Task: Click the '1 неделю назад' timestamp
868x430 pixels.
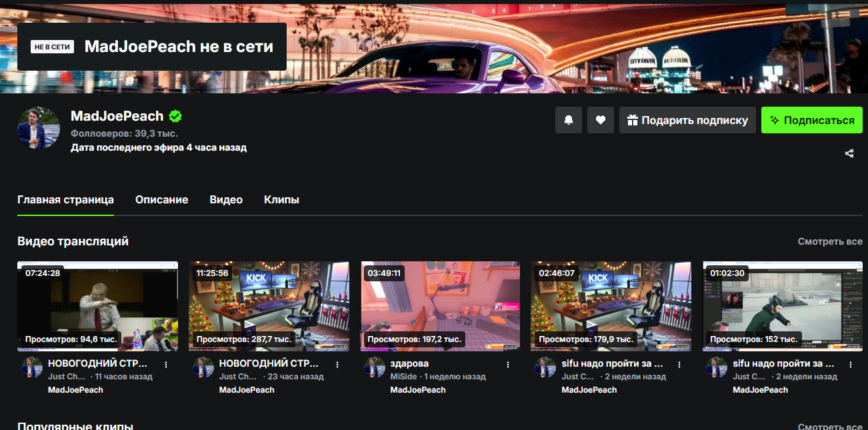Action: click(x=456, y=377)
